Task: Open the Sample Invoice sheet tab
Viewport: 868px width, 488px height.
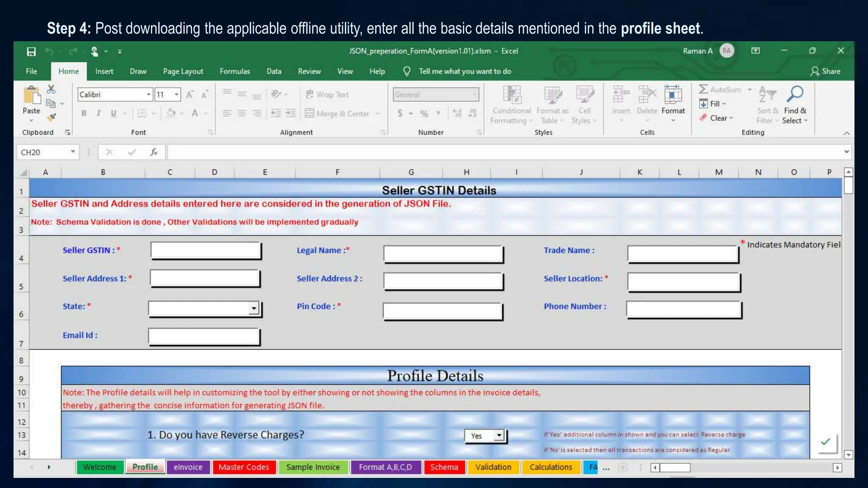Action: tap(313, 467)
